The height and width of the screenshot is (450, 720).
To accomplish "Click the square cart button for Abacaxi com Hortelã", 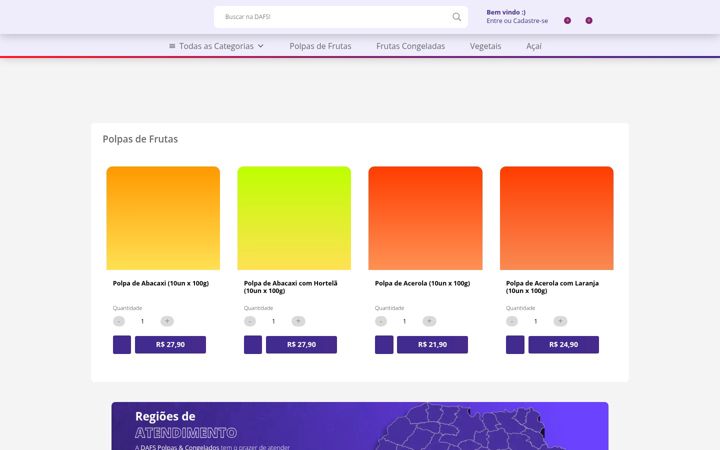I will click(253, 345).
